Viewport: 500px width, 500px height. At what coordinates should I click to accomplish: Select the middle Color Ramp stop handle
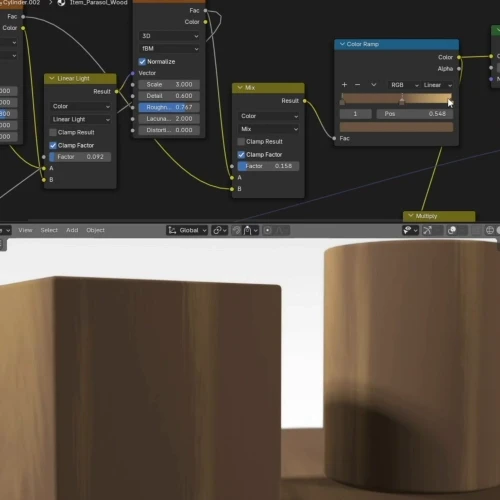coord(402,100)
